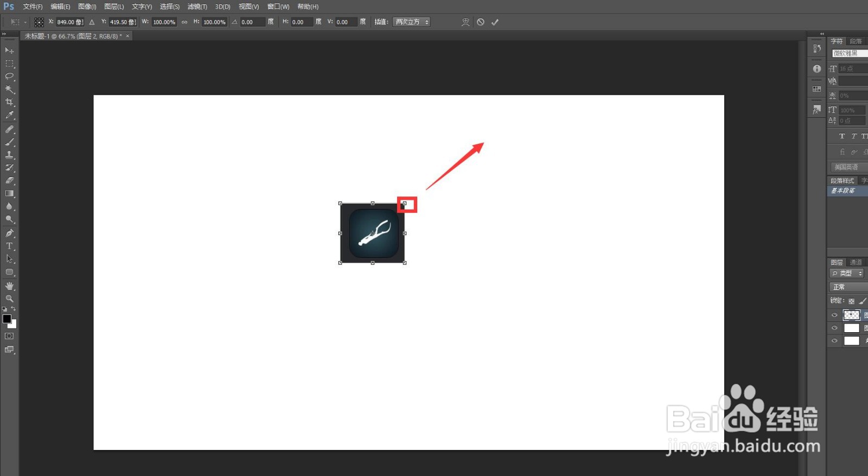Screen dimensions: 868x476
Task: Hide the second layer
Action: click(x=834, y=328)
